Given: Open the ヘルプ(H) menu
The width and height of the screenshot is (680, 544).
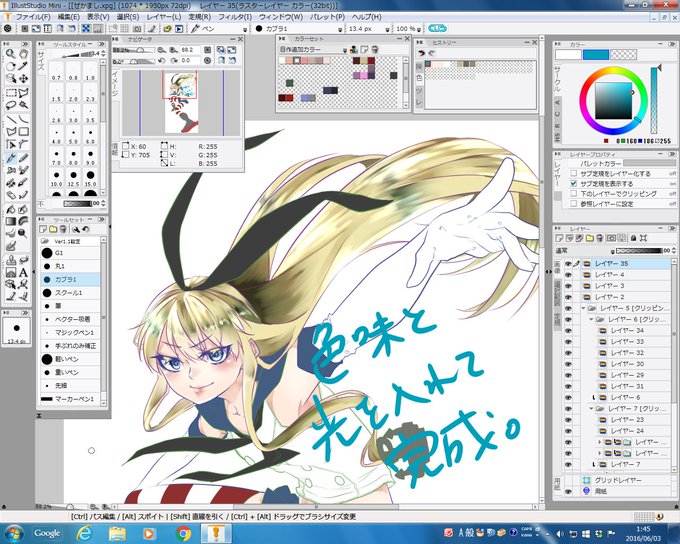Looking at the screenshot, I should click(x=366, y=17).
